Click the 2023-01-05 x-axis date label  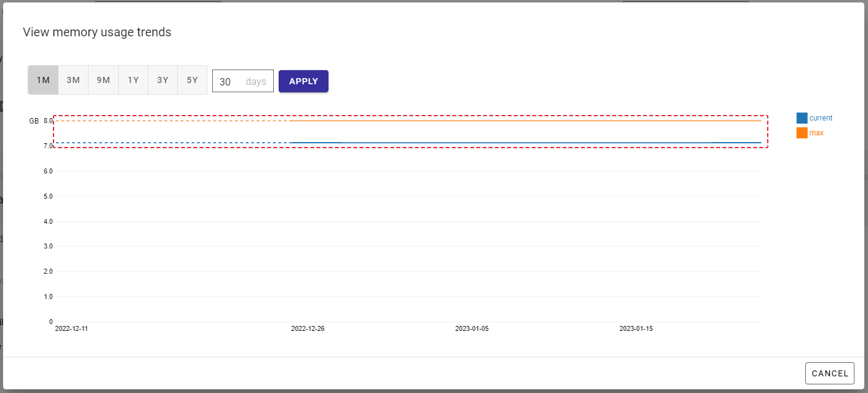472,329
